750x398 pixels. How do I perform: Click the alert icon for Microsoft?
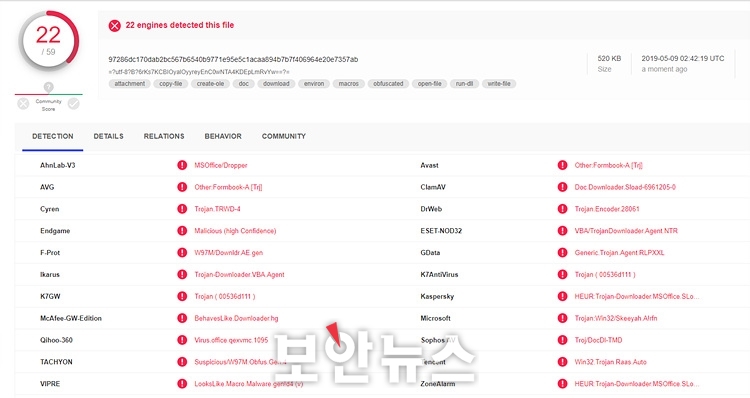[562, 318]
